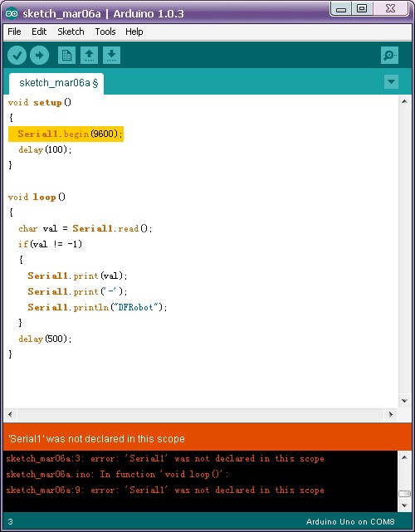Select the sketch_mar06a tab
The width and height of the screenshot is (415, 532).
(56, 83)
